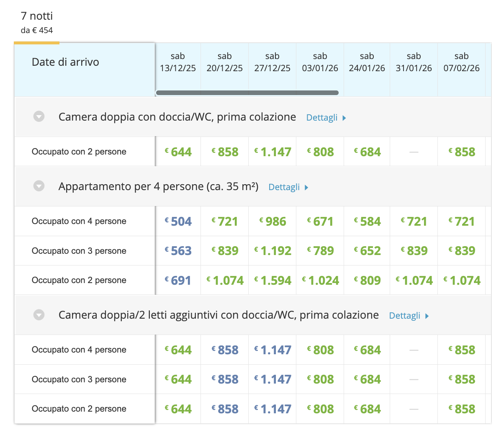Collapse the Camera doppia con doccia/WC section
504x438 pixels.
tap(39, 116)
